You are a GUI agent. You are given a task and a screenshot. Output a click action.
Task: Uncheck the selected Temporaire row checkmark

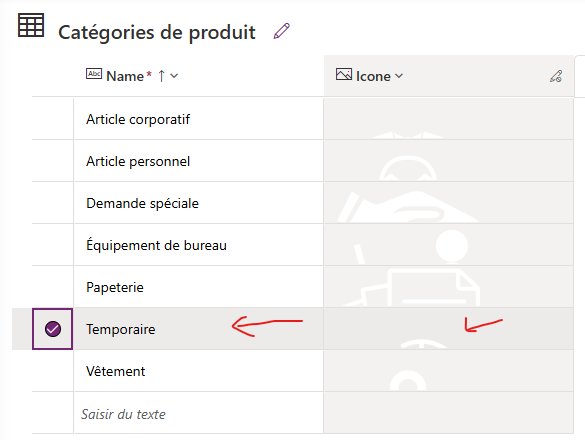[x=53, y=329]
